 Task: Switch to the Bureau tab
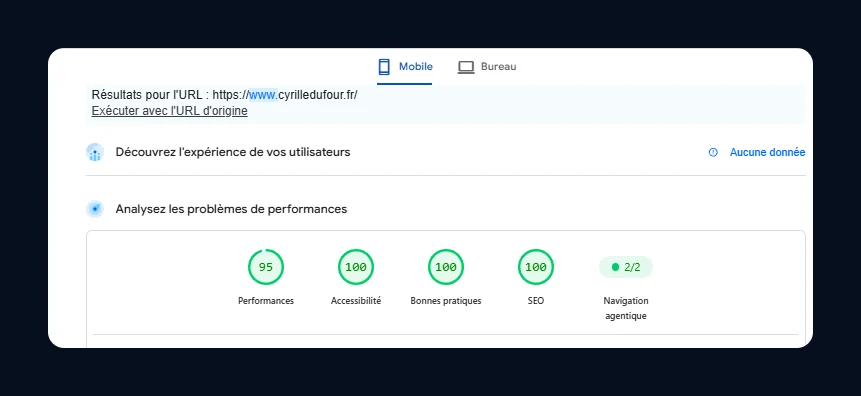[487, 67]
